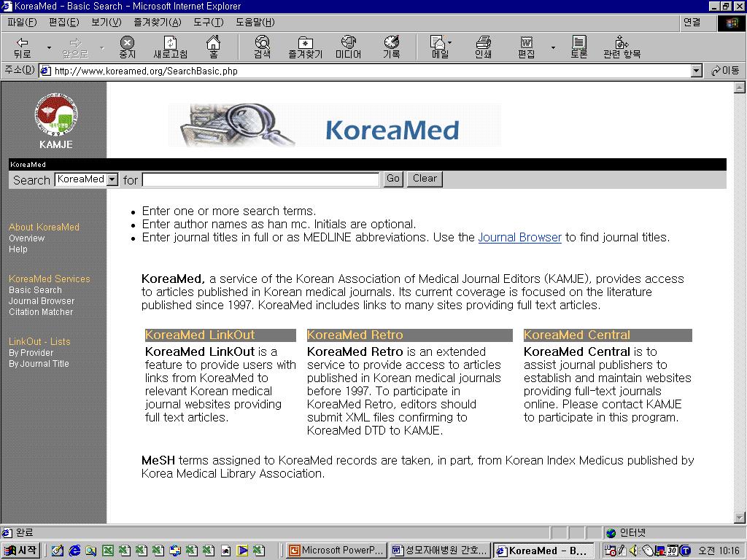This screenshot has height=560, width=747.
Task: Click the 오전 10:16 clock
Action: 719,551
